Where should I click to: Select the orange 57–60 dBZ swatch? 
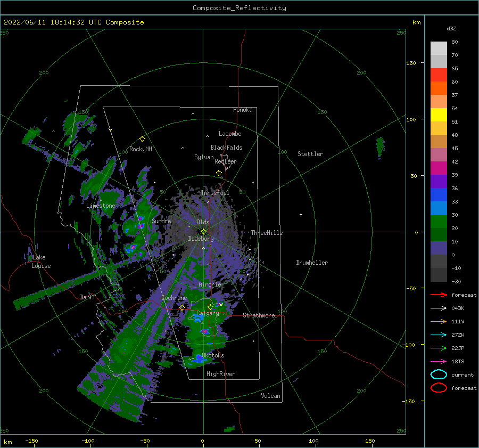(x=439, y=88)
